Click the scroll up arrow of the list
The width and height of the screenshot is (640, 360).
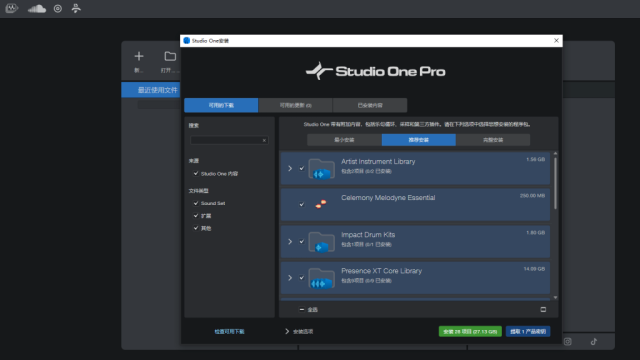pos(555,153)
